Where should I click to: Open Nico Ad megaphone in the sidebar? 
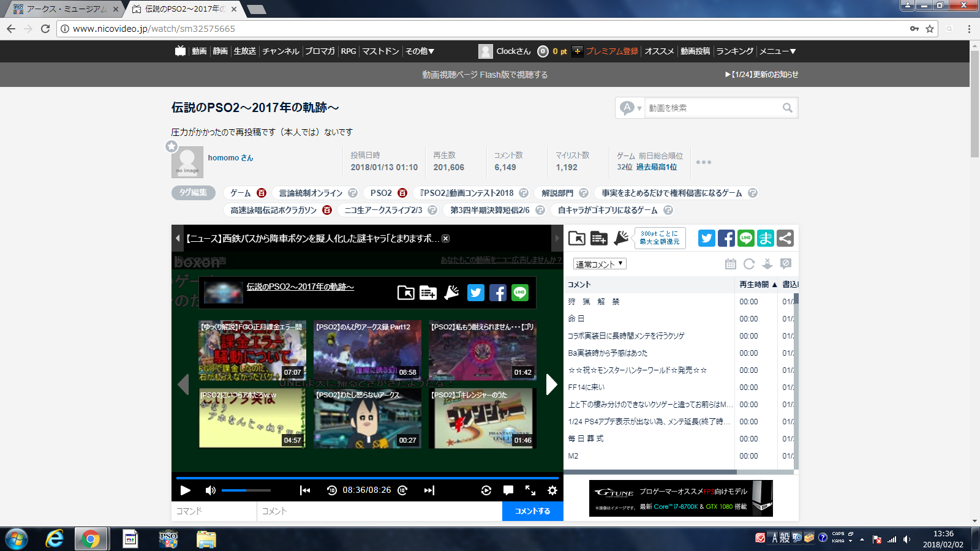coord(621,238)
